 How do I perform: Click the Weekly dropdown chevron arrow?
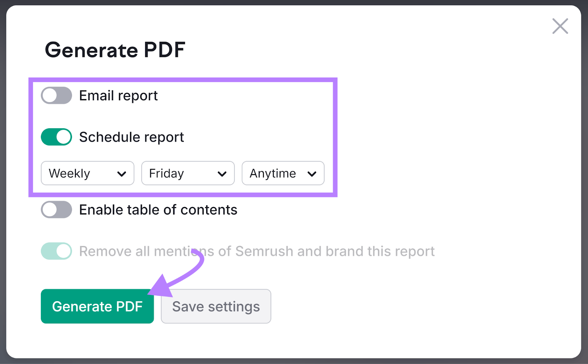(x=122, y=173)
